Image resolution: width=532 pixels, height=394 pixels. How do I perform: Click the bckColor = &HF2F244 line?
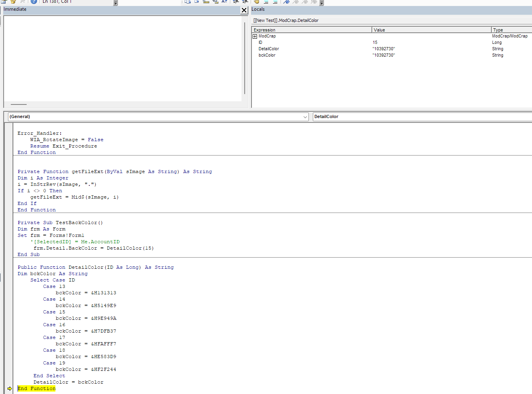tap(86, 370)
